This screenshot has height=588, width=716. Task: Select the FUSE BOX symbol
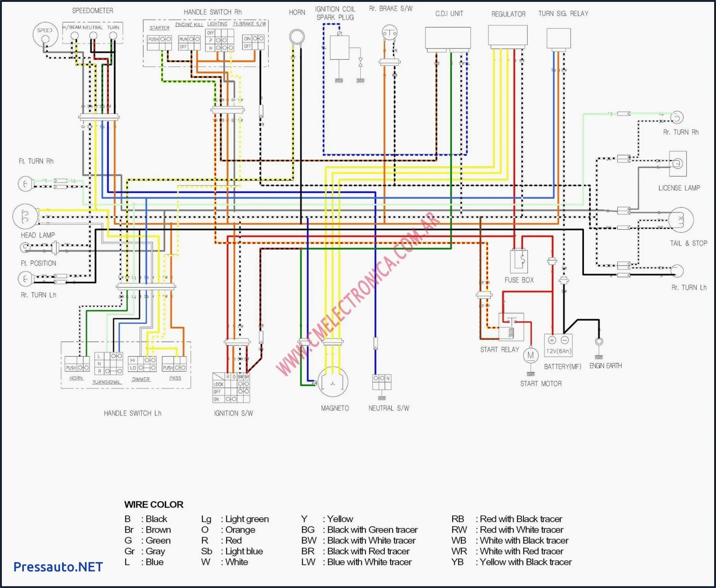click(519, 261)
